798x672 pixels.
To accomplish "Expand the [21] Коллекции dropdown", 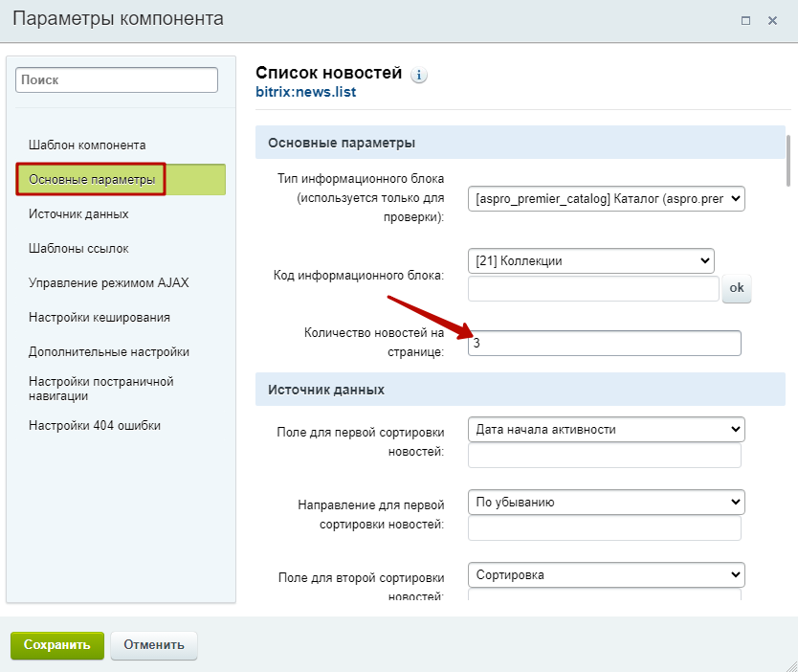I will click(591, 260).
